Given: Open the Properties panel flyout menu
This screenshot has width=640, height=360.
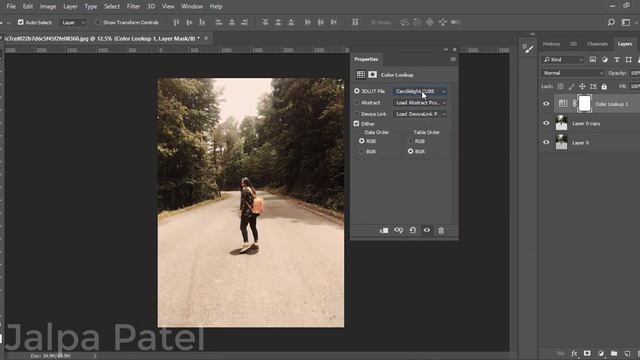Looking at the screenshot, I should click(453, 59).
